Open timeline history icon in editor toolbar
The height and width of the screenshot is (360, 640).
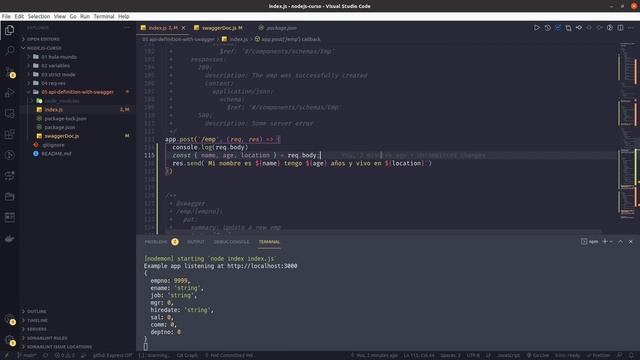pos(547,28)
